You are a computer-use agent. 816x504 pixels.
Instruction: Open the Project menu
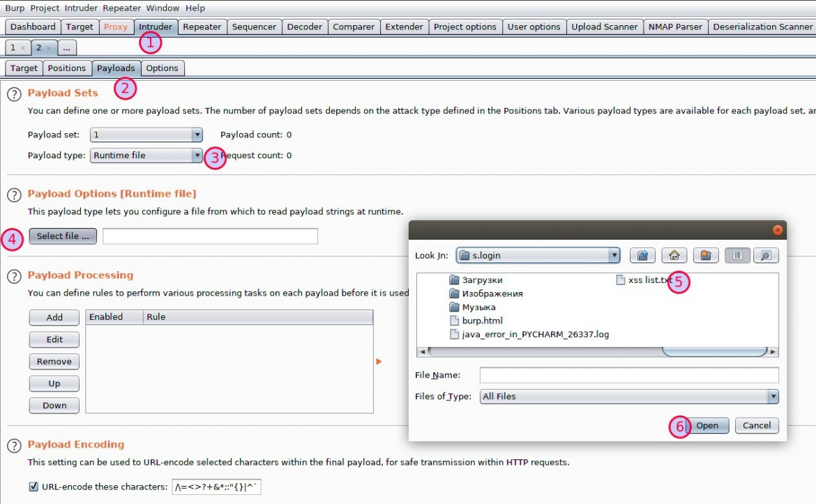coord(45,8)
